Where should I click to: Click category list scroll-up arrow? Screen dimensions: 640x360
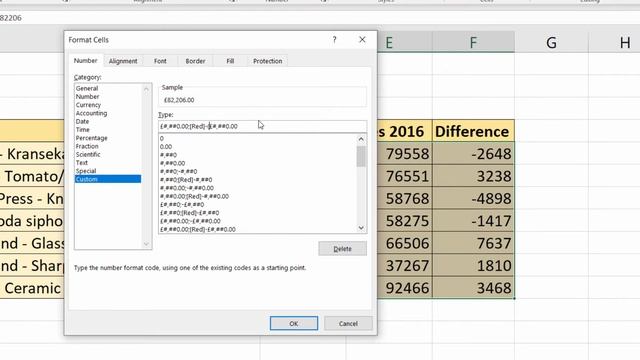click(x=147, y=89)
